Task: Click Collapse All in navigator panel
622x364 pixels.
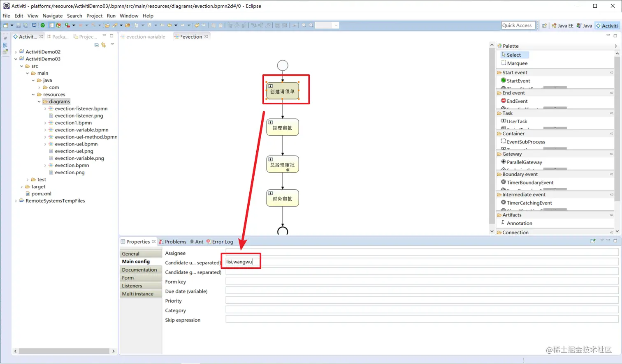Action: pyautogui.click(x=97, y=45)
